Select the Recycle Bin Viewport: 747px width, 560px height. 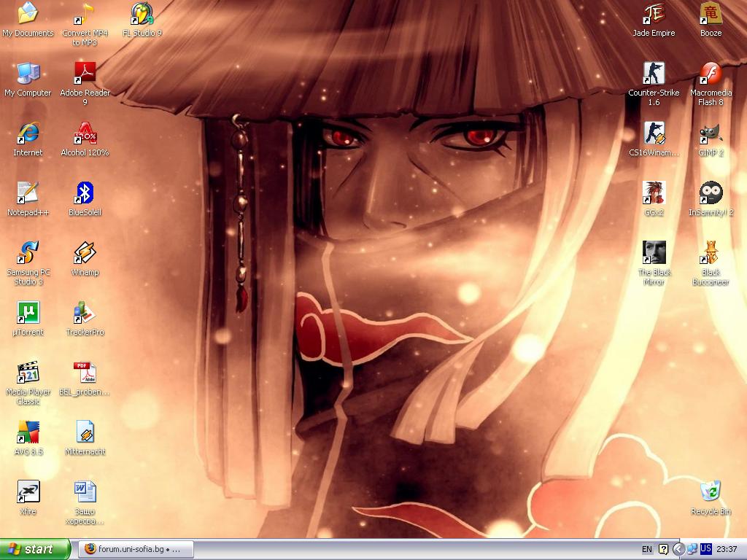(x=711, y=492)
